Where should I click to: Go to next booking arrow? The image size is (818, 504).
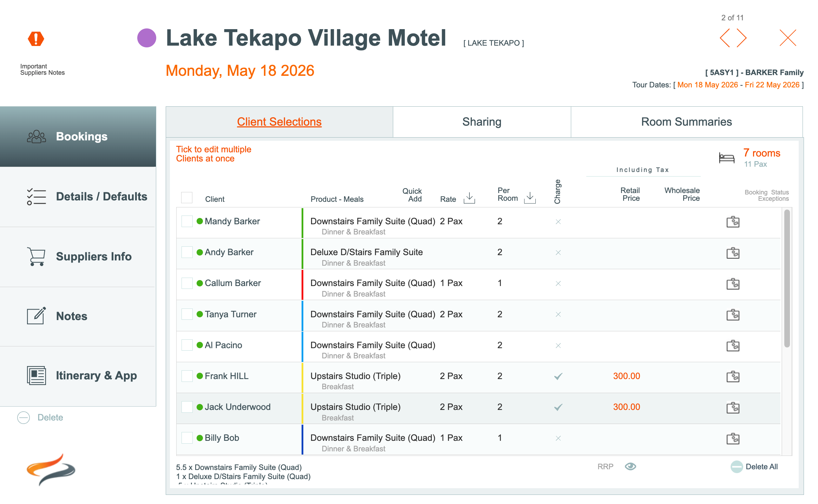(x=741, y=38)
